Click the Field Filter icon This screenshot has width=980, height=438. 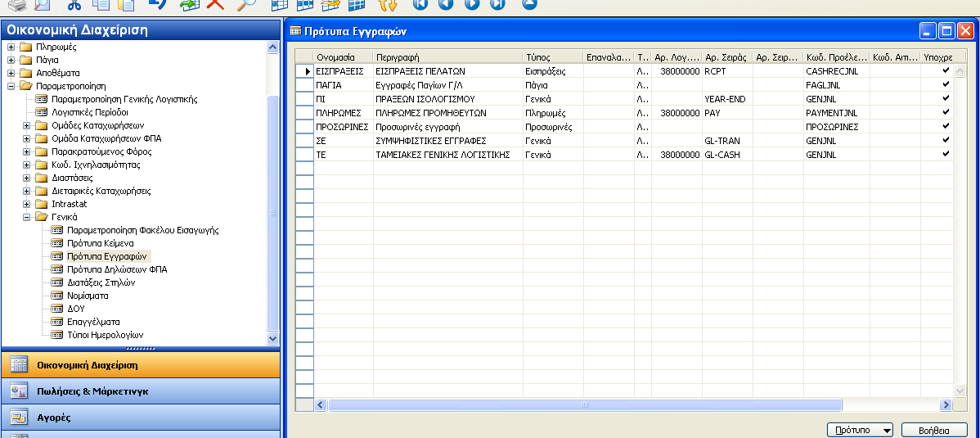[280, 5]
